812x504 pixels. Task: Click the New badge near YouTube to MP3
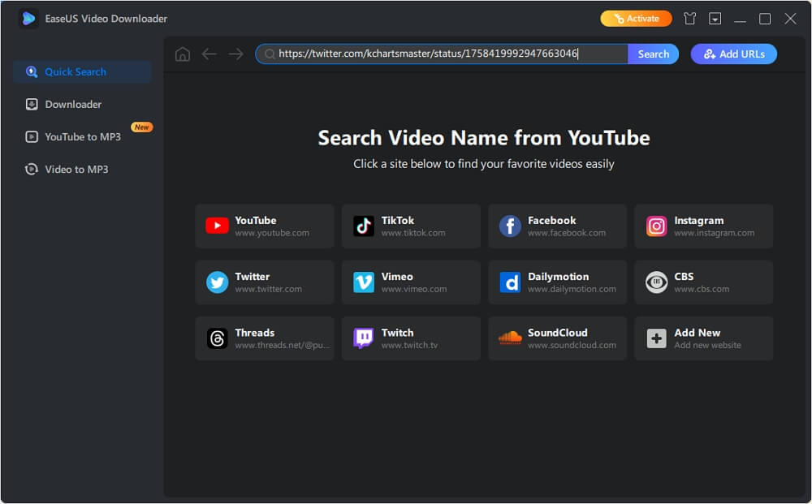pos(141,127)
